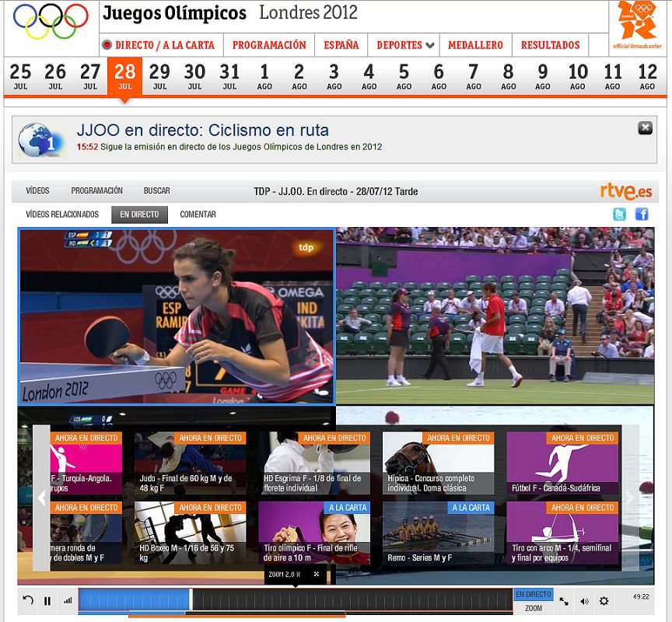
Task: Share on Facebook icon
Action: [x=642, y=215]
